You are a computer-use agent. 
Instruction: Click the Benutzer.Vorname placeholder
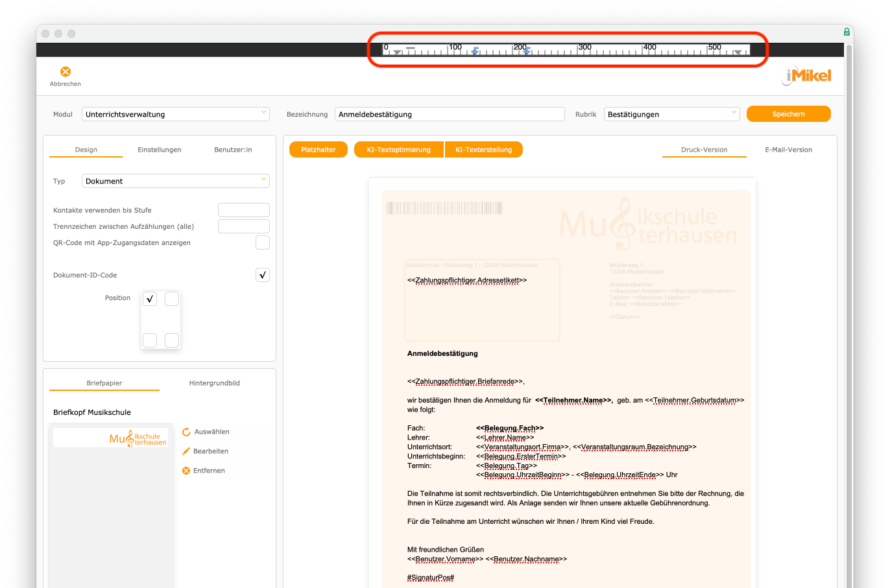[x=445, y=559]
